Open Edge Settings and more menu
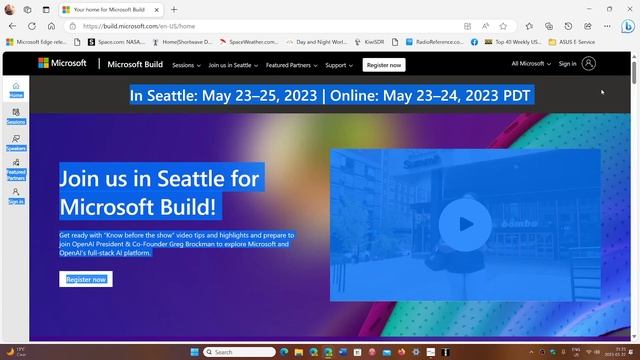Viewport: 640px width, 360px height. [607, 26]
